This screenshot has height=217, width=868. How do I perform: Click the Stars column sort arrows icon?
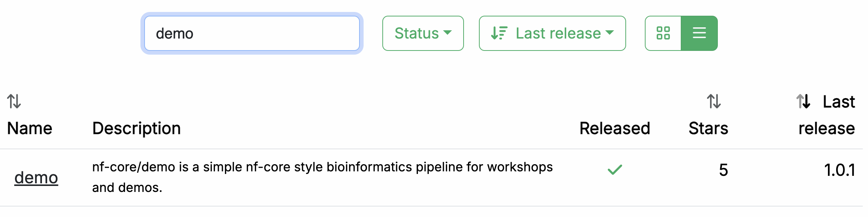click(714, 101)
